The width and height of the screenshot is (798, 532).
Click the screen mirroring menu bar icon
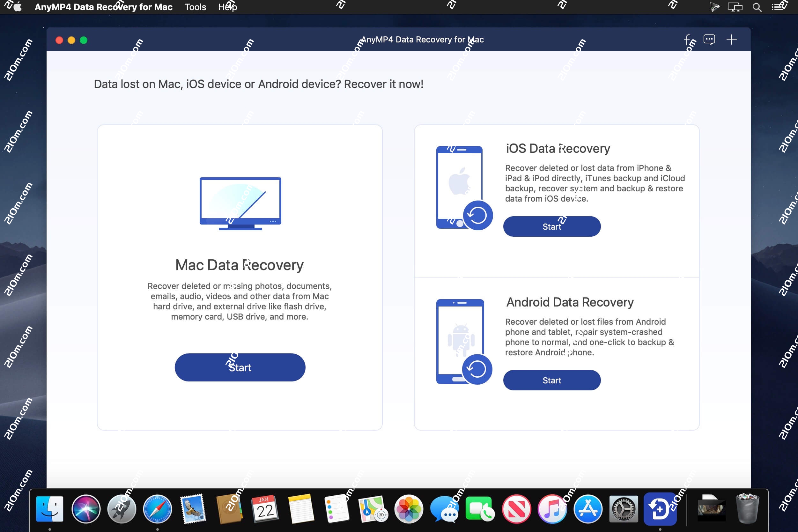[x=735, y=7]
